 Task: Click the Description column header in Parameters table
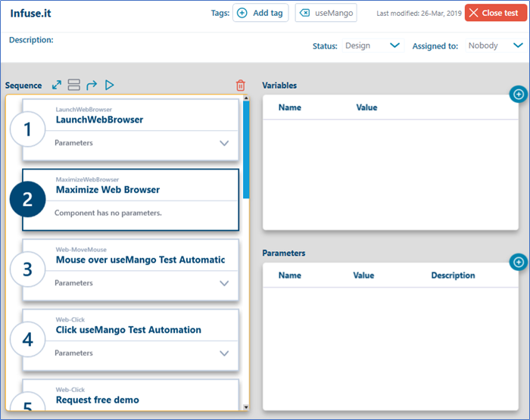pyautogui.click(x=453, y=275)
